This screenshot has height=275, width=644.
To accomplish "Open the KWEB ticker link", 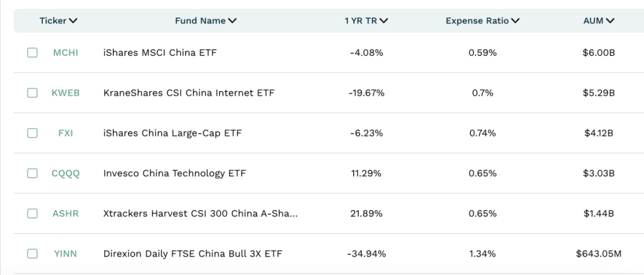I will click(66, 93).
